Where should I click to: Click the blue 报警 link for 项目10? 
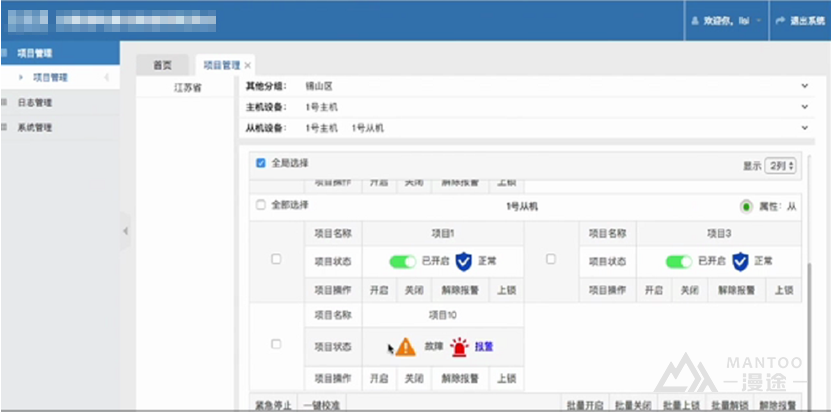[484, 347]
